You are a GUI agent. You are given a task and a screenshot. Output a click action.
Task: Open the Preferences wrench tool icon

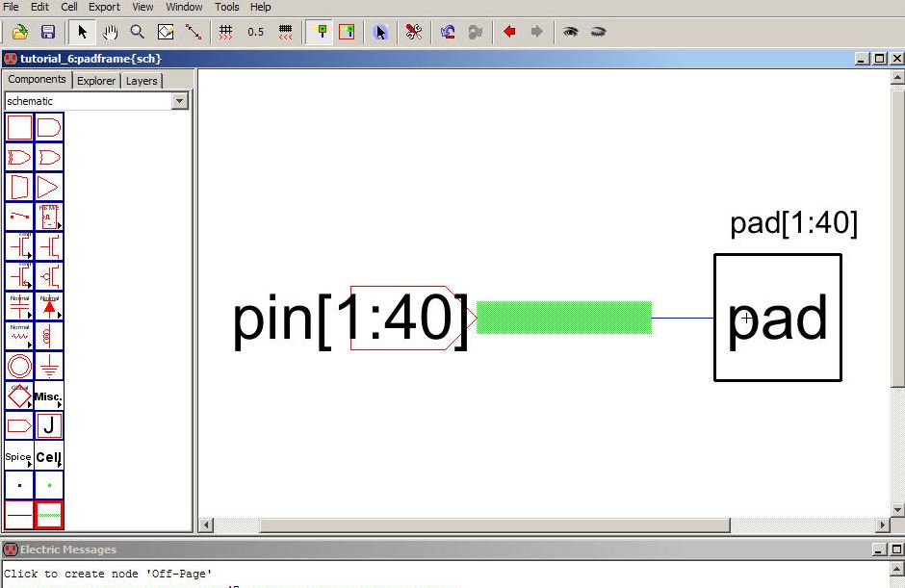(413, 32)
